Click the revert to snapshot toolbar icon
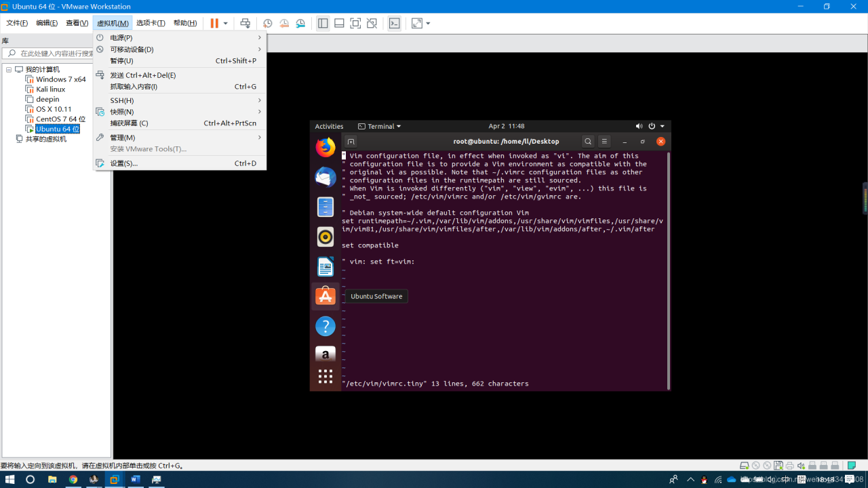Image resolution: width=868 pixels, height=488 pixels. pyautogui.click(x=284, y=23)
